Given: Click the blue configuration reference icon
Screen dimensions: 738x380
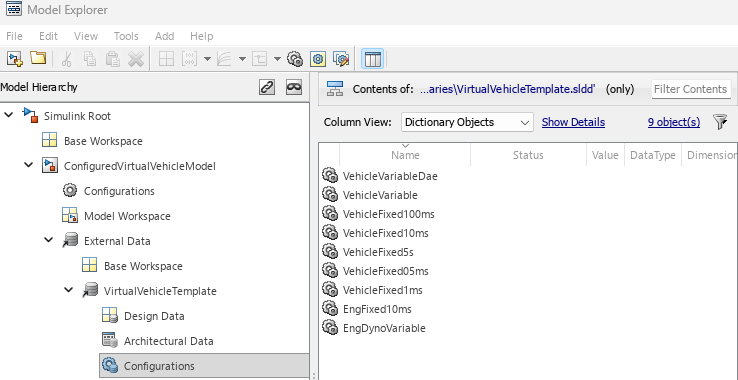Looking at the screenshot, I should pos(318,59).
